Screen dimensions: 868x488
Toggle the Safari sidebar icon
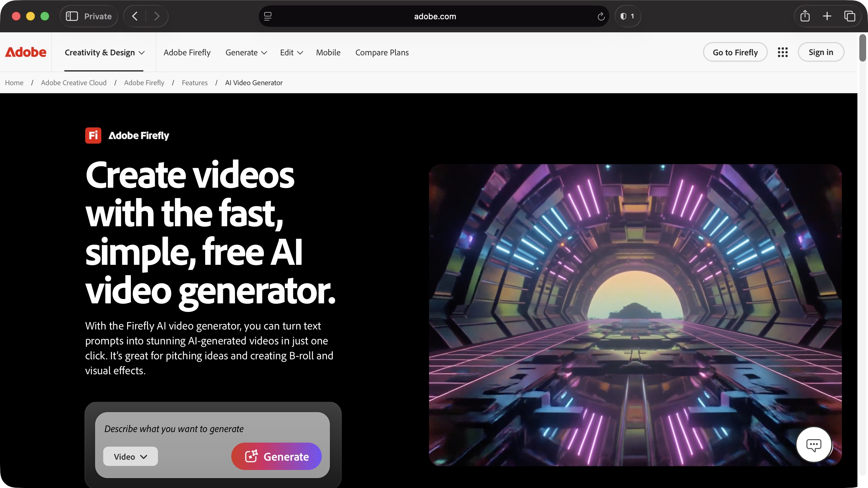pos(72,16)
